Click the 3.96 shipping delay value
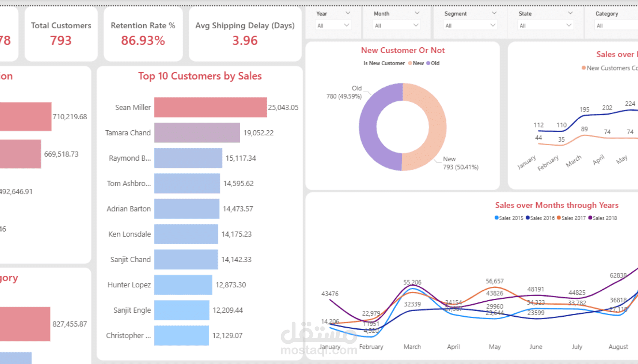638x364 pixels. point(245,40)
